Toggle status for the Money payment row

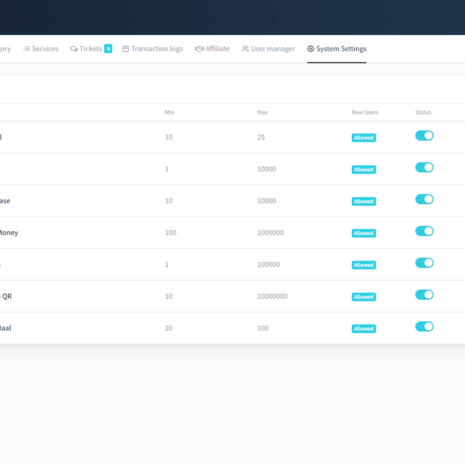point(424,231)
